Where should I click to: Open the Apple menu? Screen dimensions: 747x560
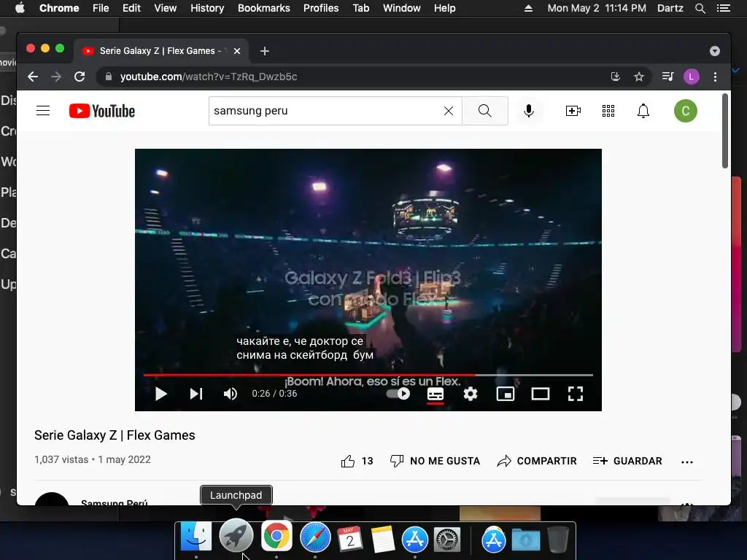(x=20, y=8)
